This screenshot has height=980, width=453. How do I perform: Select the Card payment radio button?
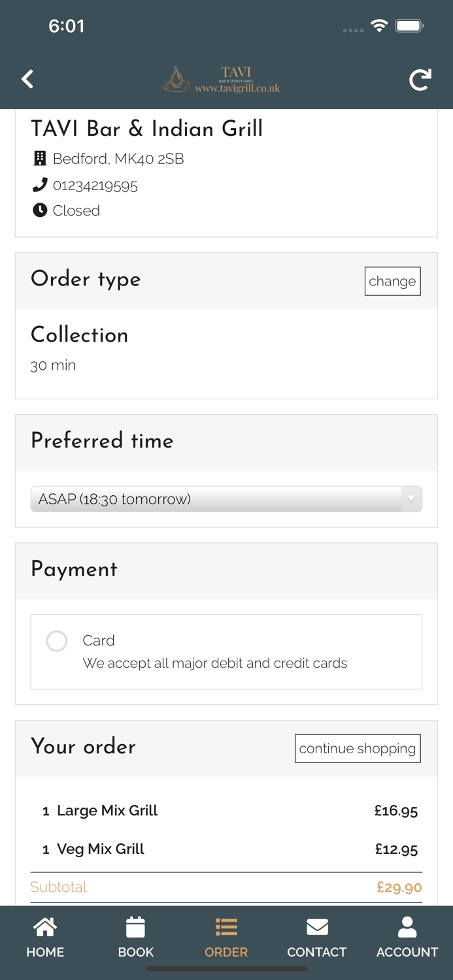tap(57, 641)
